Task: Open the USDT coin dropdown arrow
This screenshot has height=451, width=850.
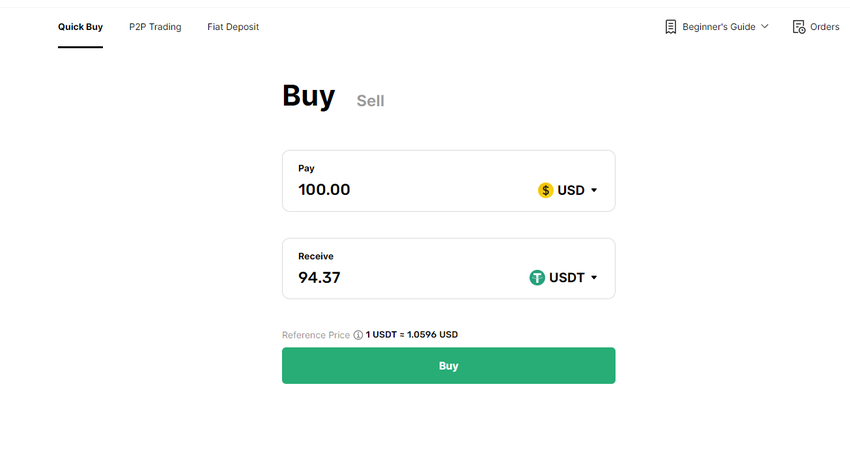Action: point(594,278)
